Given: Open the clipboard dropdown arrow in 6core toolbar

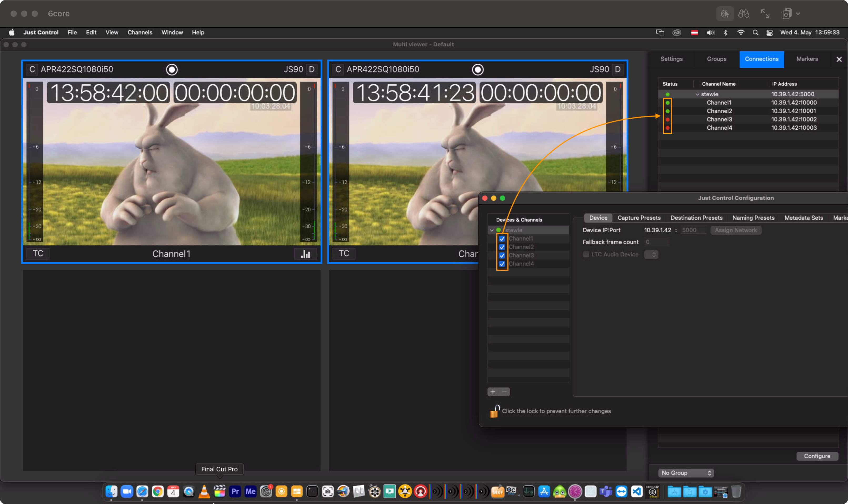Looking at the screenshot, I should pyautogui.click(x=798, y=14).
